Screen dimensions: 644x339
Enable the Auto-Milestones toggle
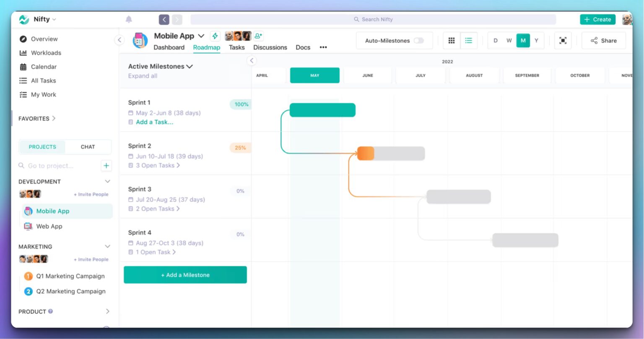click(x=419, y=40)
